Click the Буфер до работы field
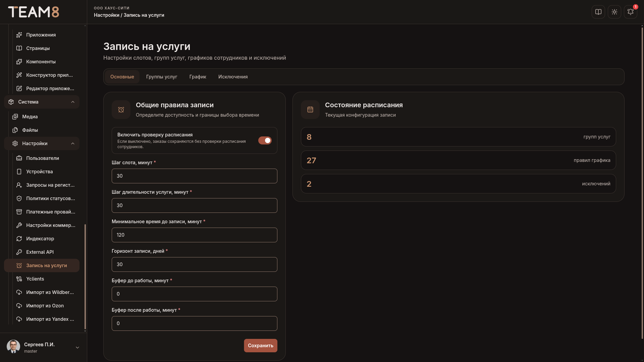Viewport: 644px width, 362px height. click(x=195, y=294)
